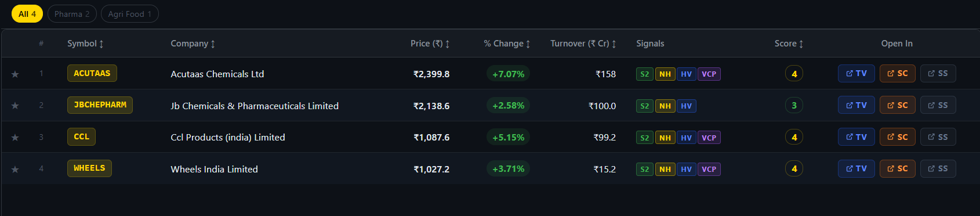Click the WHEELS symbol button

click(89, 168)
